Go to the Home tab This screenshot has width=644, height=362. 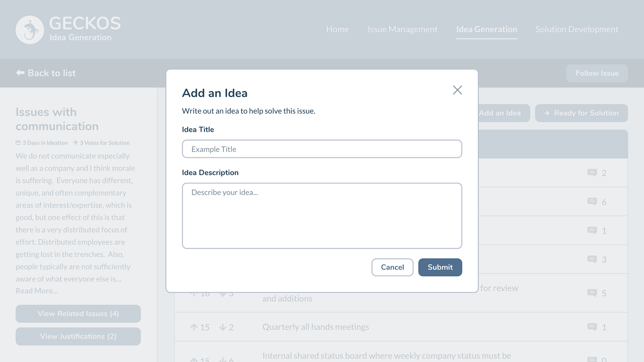tap(337, 29)
